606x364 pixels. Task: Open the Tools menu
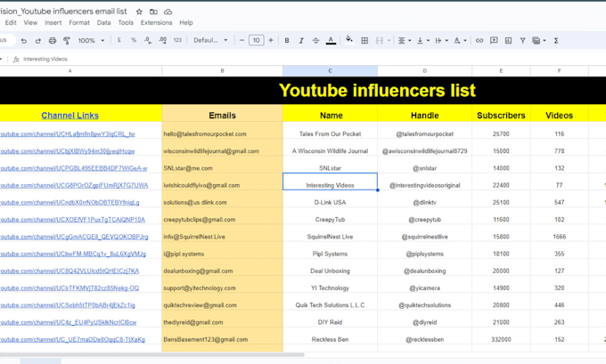click(x=126, y=23)
